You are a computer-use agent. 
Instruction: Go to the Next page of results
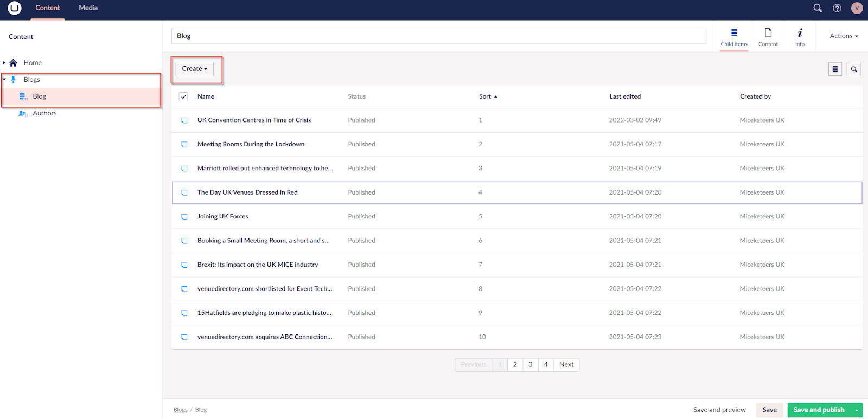coord(566,365)
